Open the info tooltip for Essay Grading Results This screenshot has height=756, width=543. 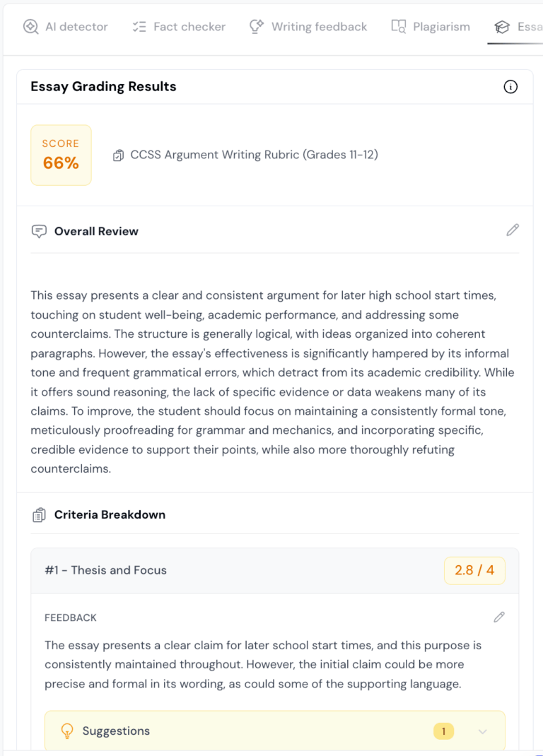click(x=510, y=87)
